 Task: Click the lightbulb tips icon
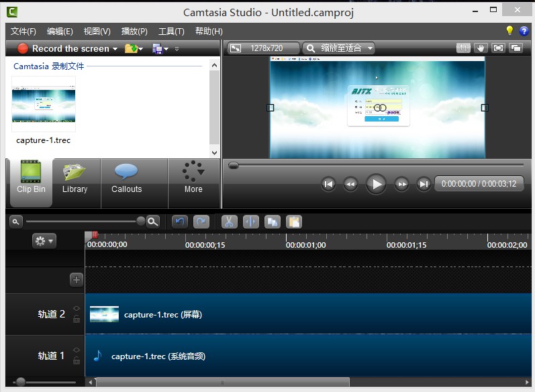point(509,31)
